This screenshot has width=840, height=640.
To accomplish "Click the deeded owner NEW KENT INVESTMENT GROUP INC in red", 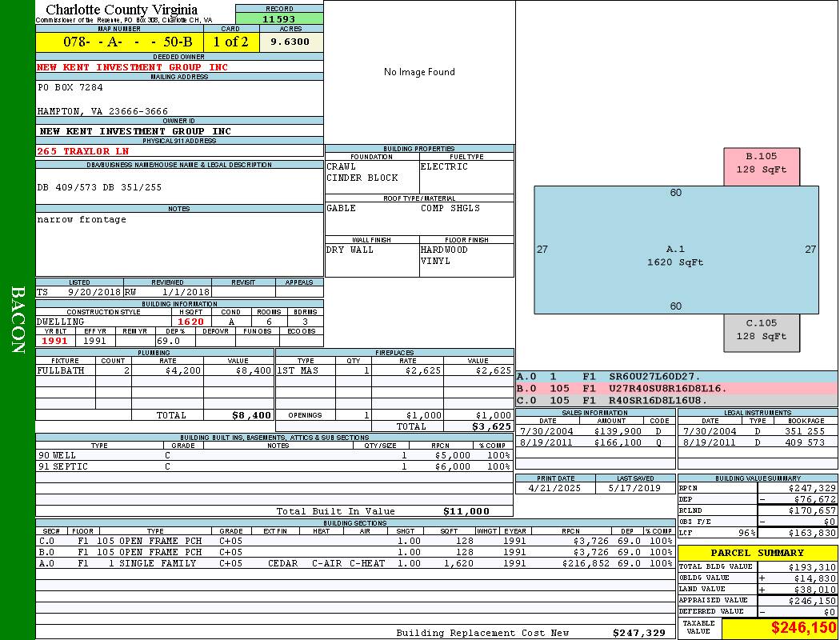I will (132, 67).
